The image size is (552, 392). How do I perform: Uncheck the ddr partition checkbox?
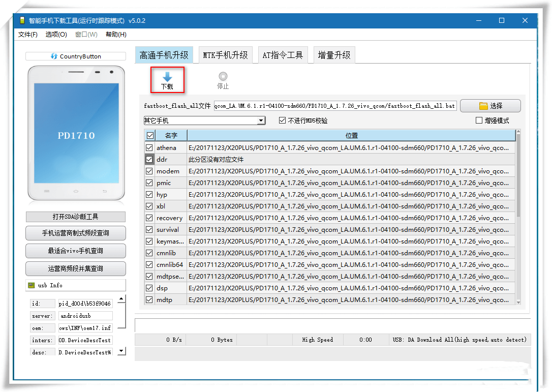pyautogui.click(x=149, y=159)
